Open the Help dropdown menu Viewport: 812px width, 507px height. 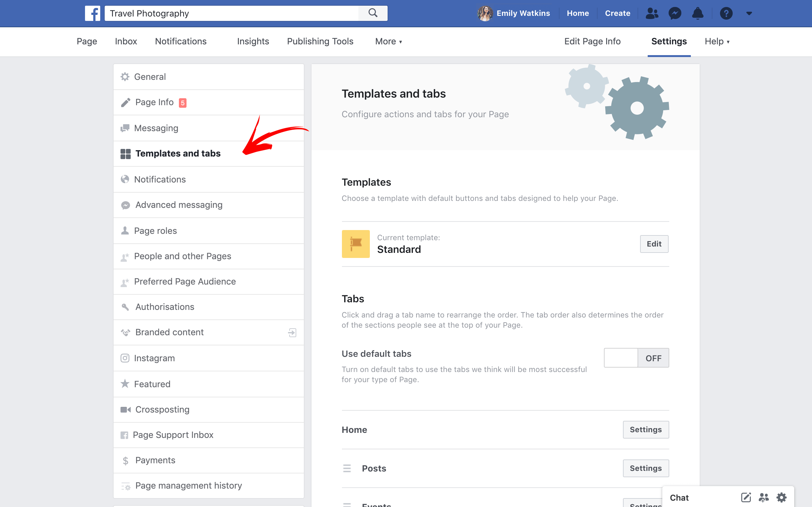coord(717,41)
